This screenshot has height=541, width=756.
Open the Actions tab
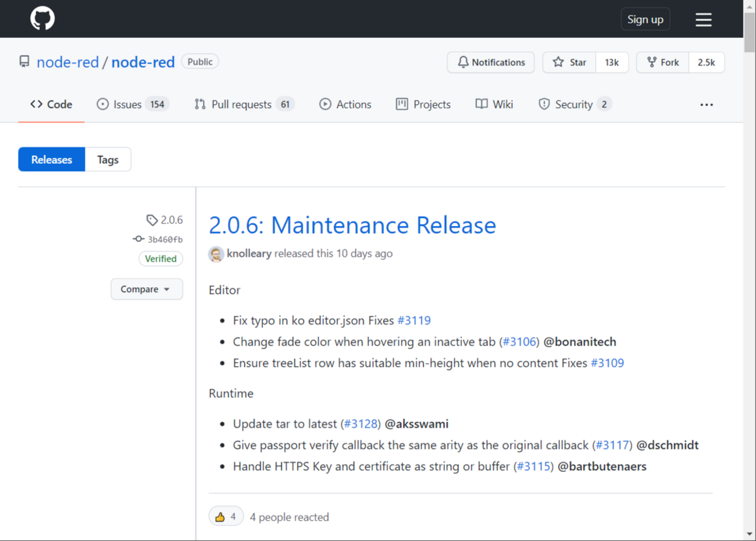pyautogui.click(x=345, y=105)
